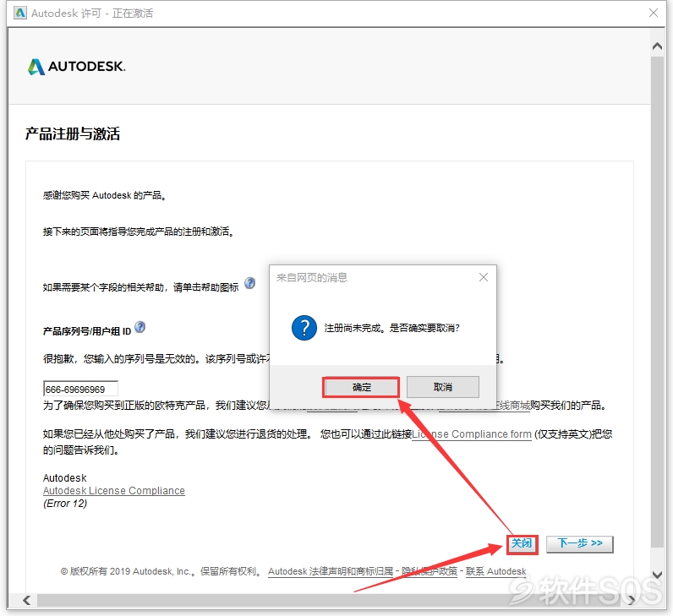Screen dimensions: 673x616
Task: Click vertical scrollbar down arrow
Action: [x=657, y=575]
